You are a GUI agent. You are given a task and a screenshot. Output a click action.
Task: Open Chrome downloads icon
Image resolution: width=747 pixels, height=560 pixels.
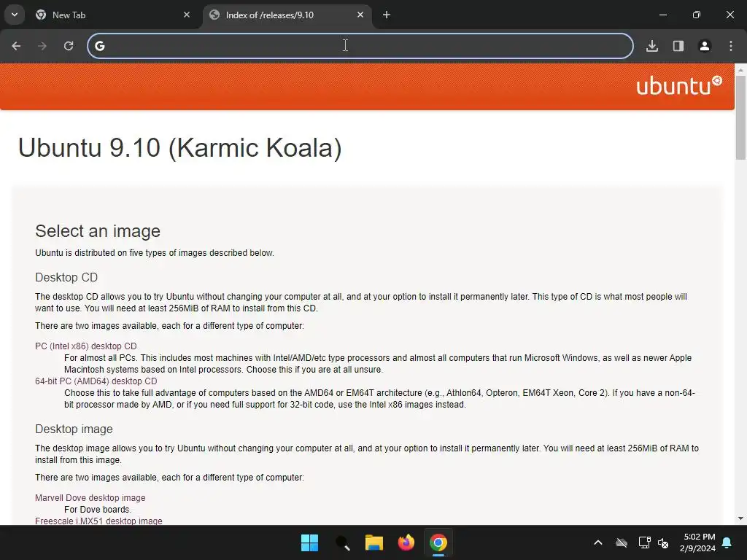[652, 46]
